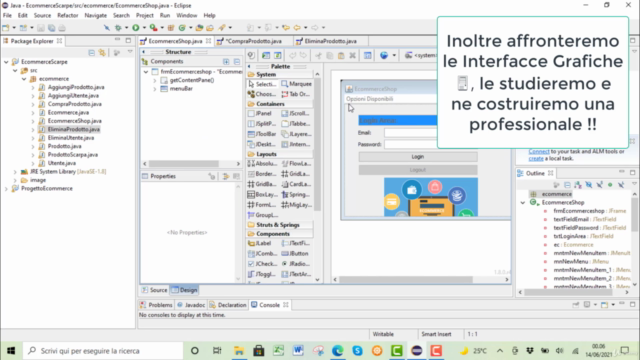Select BorderLayout palette item
The height and width of the screenshot is (360, 640).
tap(262, 174)
